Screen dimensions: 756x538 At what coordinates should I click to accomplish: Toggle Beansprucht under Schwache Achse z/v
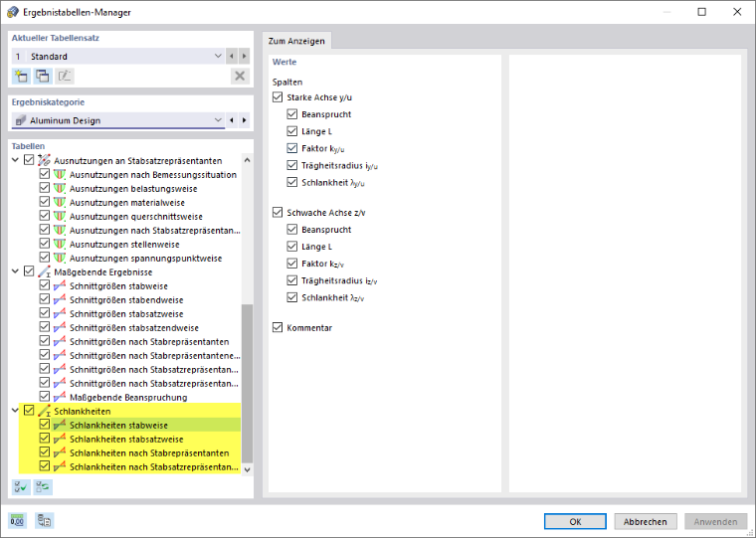[292, 230]
